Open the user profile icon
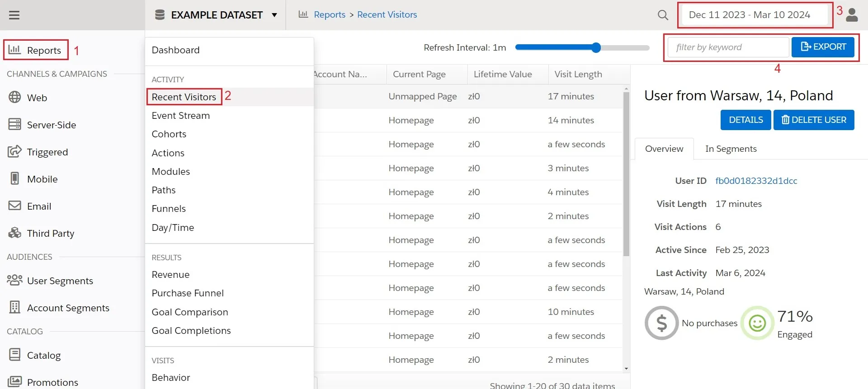This screenshot has height=389, width=868. [852, 15]
